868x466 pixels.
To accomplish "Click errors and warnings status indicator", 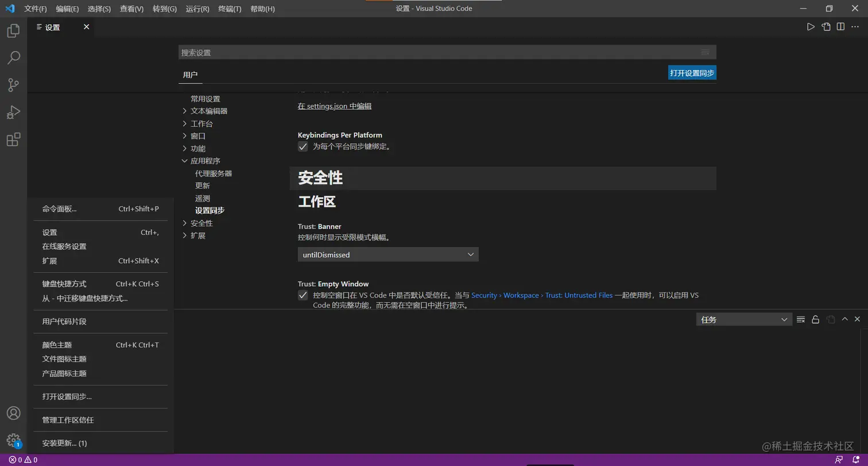I will pos(23,460).
